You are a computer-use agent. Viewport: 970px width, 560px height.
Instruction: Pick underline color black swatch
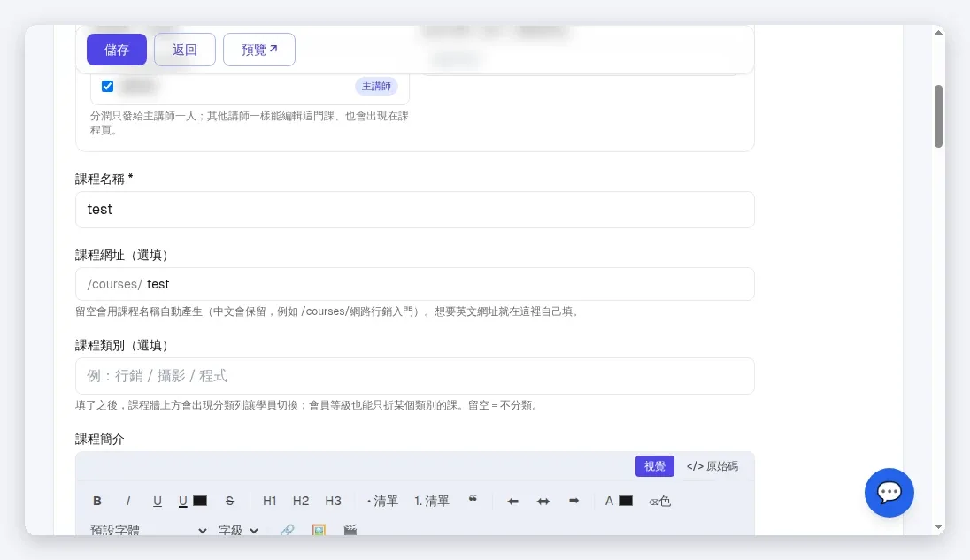pos(200,502)
